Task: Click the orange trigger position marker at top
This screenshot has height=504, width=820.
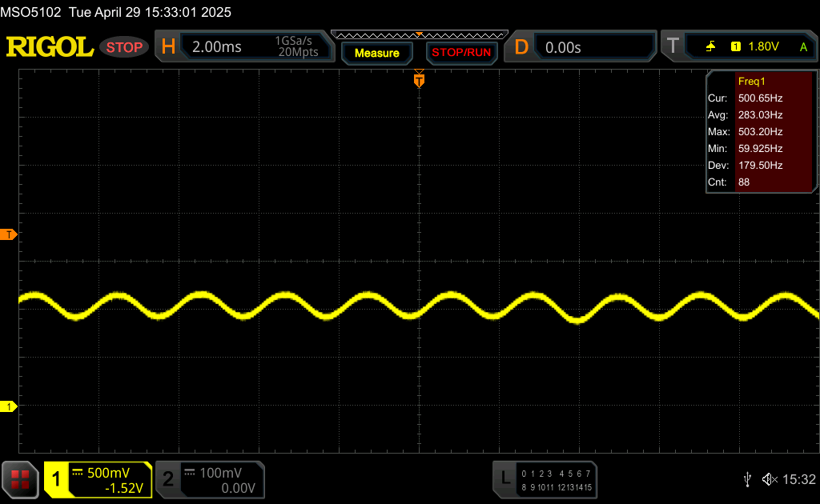Action: (x=418, y=80)
